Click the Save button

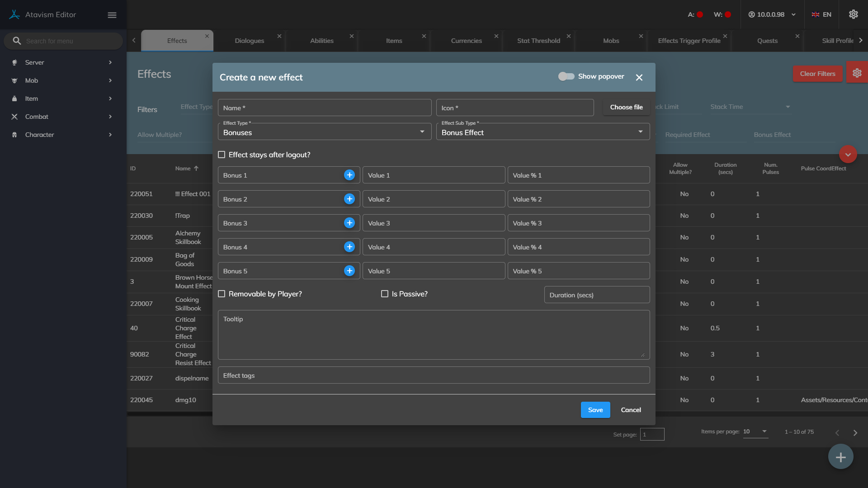coord(595,410)
